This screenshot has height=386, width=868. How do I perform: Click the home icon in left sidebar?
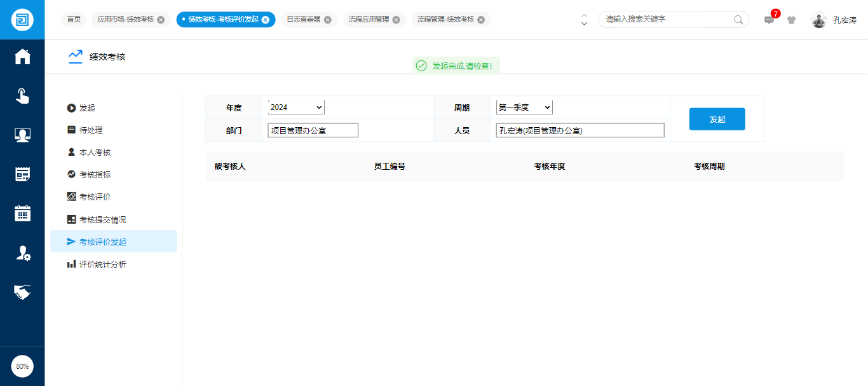pos(22,57)
